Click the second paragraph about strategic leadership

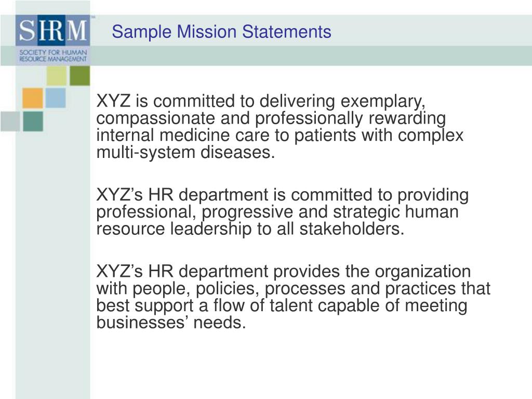[282, 212]
